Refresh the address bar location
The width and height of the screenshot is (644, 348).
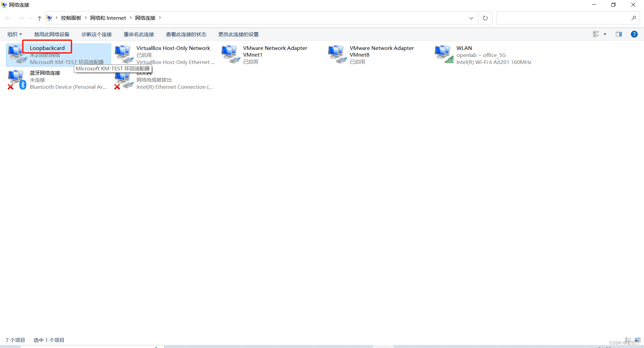click(485, 18)
